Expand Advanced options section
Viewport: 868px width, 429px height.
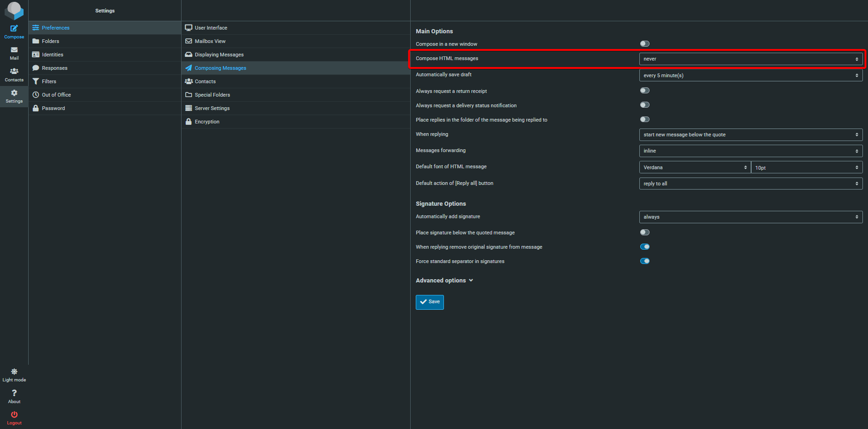[x=444, y=281]
